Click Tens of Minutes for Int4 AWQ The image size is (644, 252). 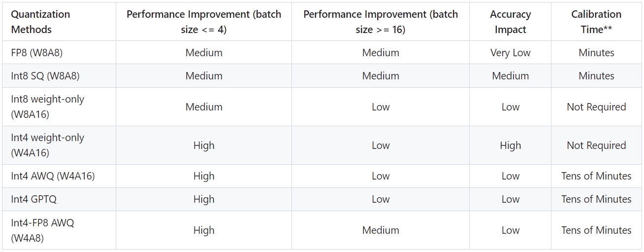(596, 176)
